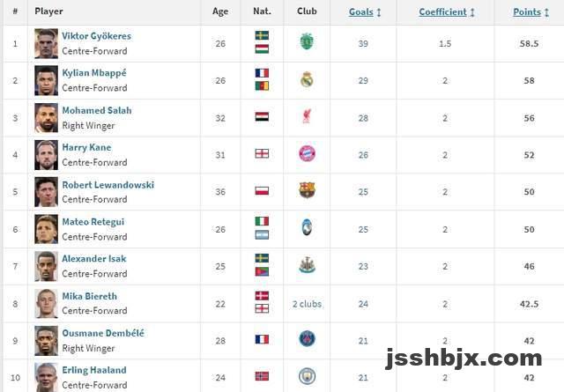Click the Sporting CP club crest
Image resolution: width=564 pixels, height=392 pixels.
tap(307, 41)
